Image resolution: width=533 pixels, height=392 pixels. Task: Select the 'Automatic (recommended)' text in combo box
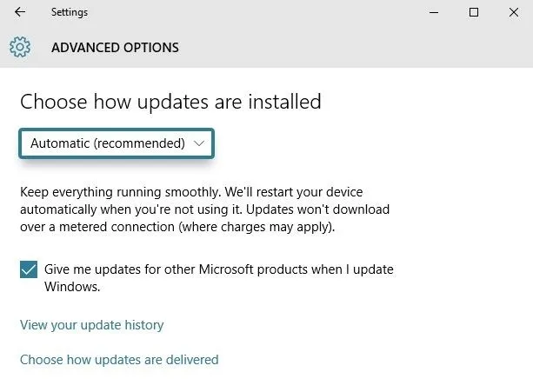pyautogui.click(x=108, y=143)
